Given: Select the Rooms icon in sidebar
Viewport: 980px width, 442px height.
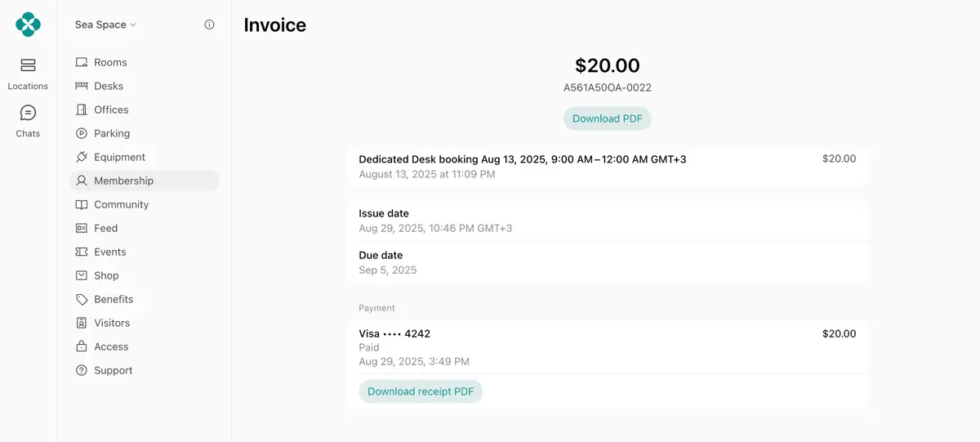Looking at the screenshot, I should click(82, 62).
